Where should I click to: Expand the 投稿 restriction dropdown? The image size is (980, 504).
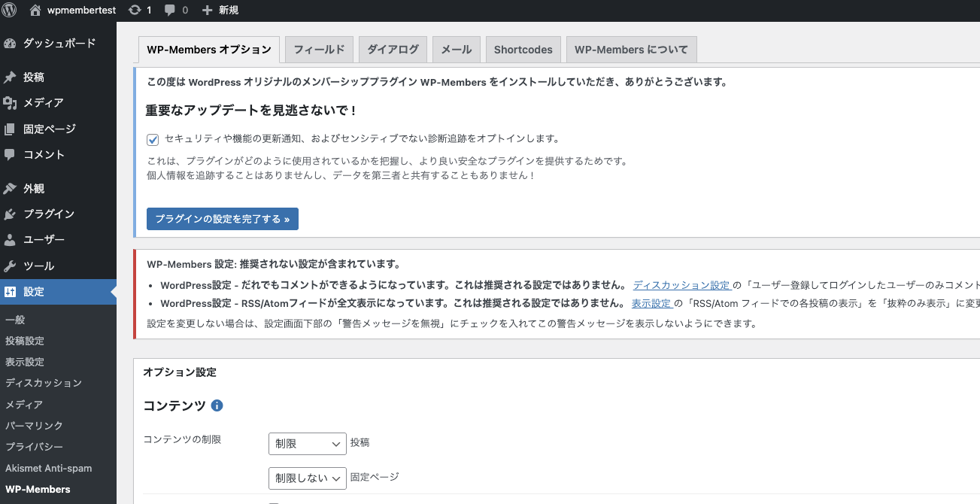click(307, 444)
